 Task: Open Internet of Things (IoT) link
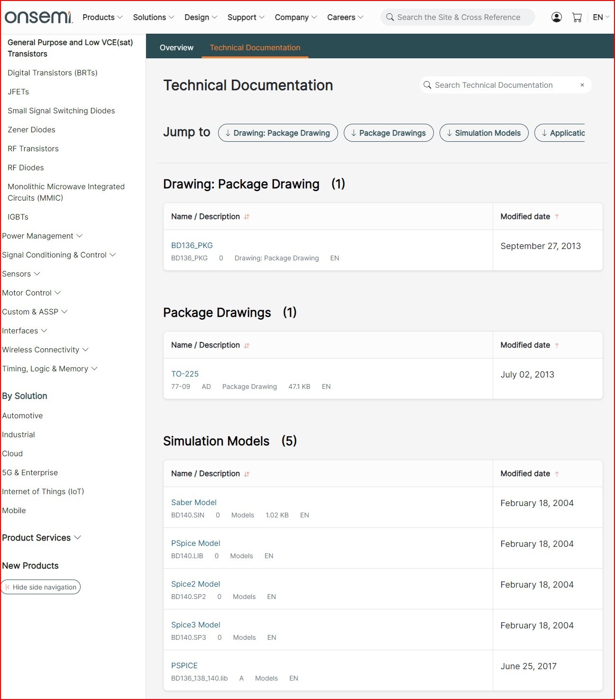(43, 491)
